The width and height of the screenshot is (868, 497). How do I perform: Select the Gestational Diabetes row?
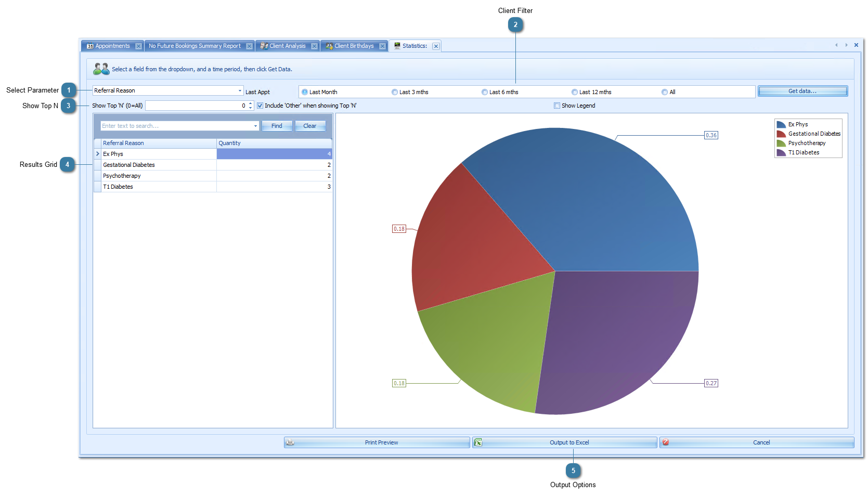(x=213, y=165)
